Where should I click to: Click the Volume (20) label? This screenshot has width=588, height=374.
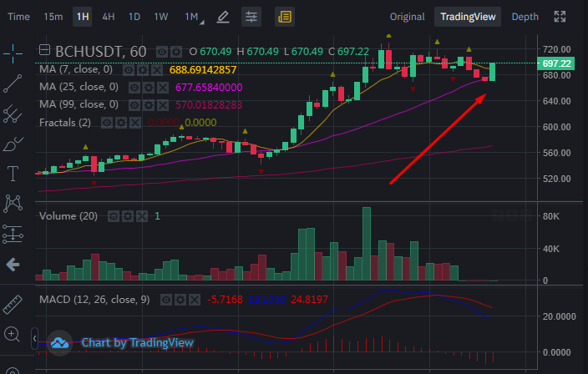[x=68, y=216]
